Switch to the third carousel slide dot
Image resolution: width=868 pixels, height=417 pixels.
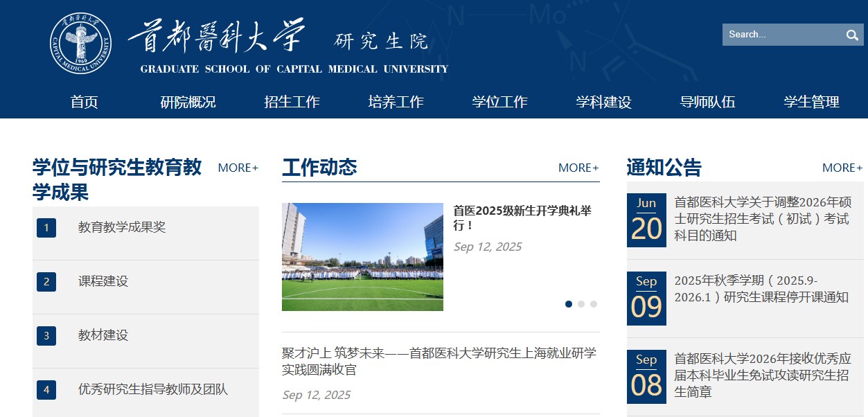(x=594, y=304)
